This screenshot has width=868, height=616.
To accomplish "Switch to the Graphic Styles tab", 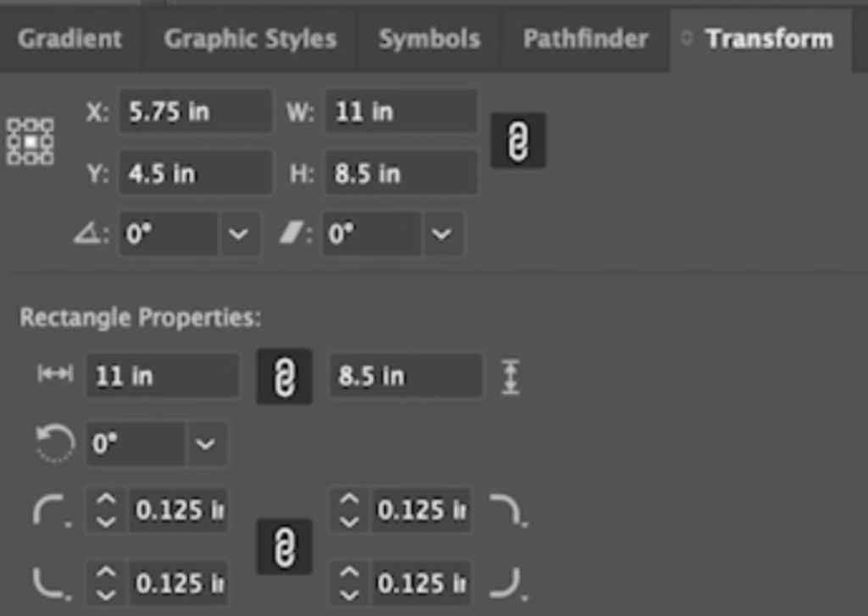I will pos(250,39).
